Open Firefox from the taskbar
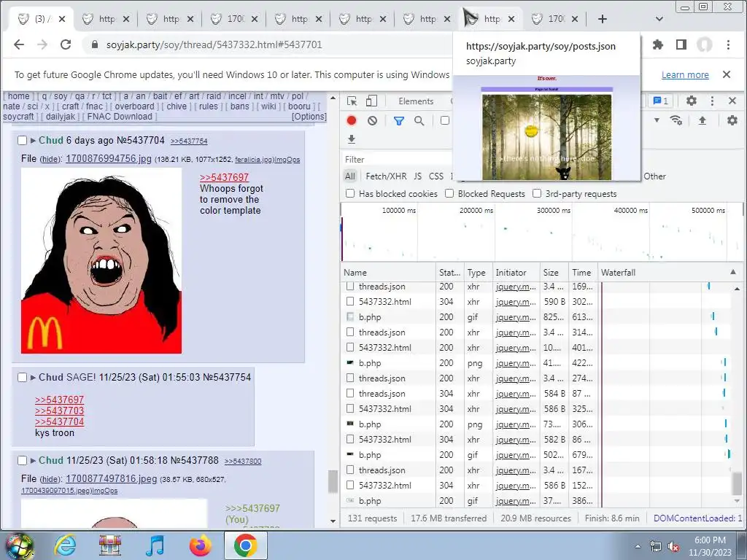The image size is (747, 560). (201, 545)
